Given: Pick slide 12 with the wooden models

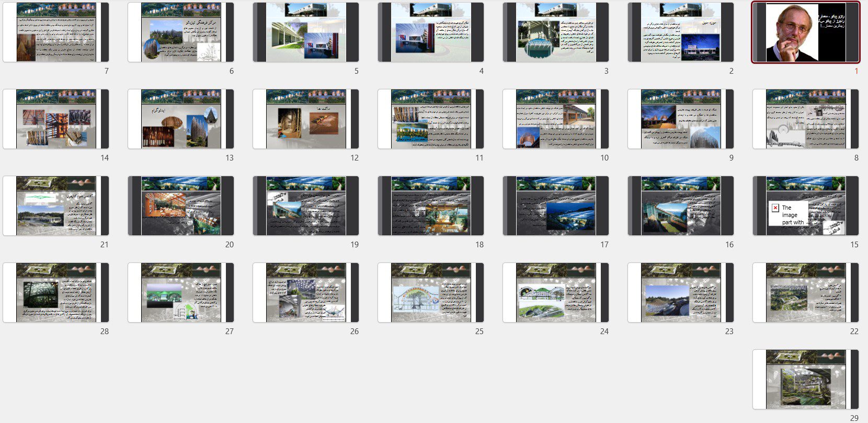Looking at the screenshot, I should tap(305, 119).
